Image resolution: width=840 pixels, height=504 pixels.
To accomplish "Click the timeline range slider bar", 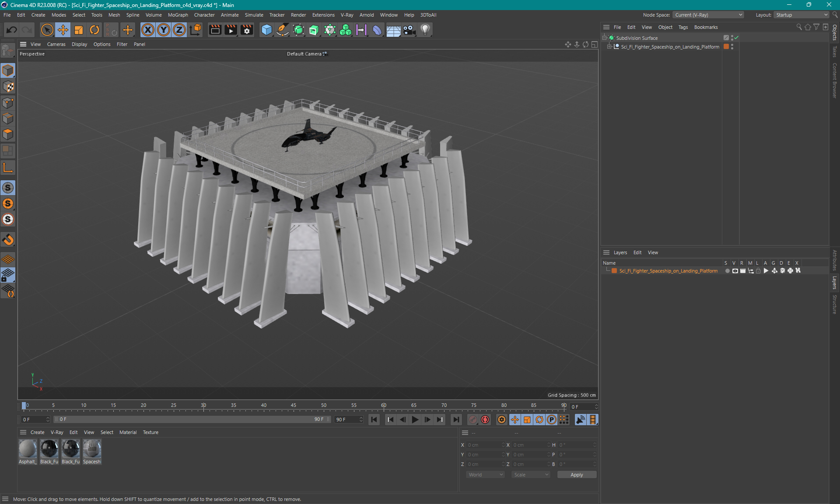I will (x=192, y=419).
